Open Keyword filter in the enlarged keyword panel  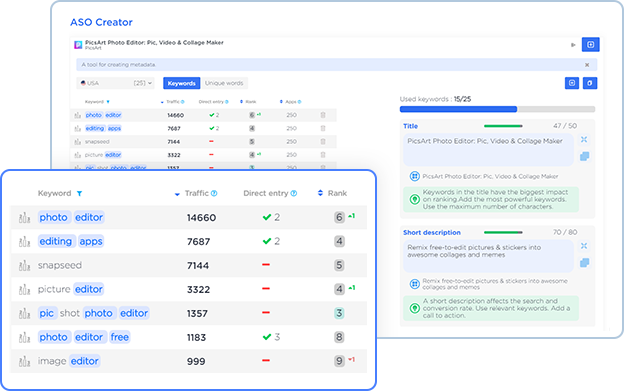80,194
